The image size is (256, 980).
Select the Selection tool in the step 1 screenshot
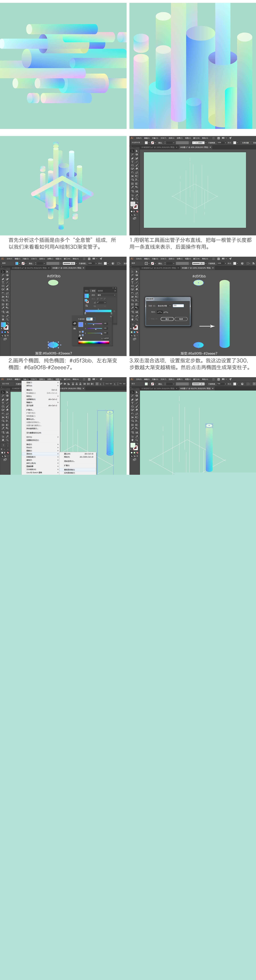(x=133, y=151)
